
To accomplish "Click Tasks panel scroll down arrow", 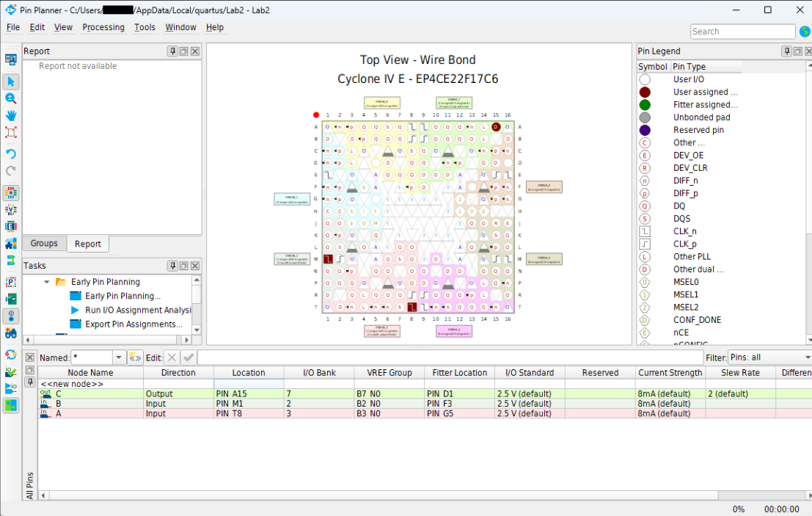I will (x=197, y=330).
